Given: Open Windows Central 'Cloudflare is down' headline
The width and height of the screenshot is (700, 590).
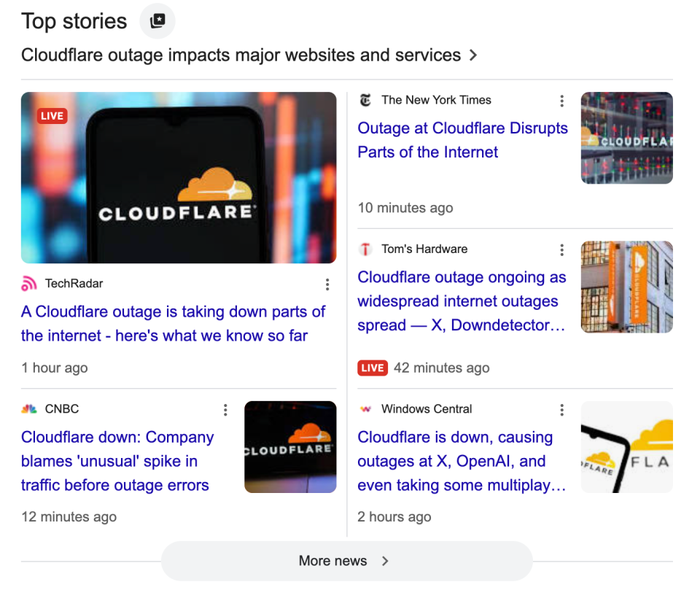Looking at the screenshot, I should pyautogui.click(x=462, y=461).
